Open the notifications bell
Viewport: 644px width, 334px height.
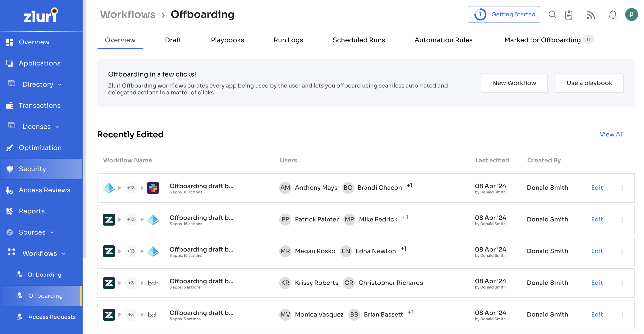pos(612,15)
